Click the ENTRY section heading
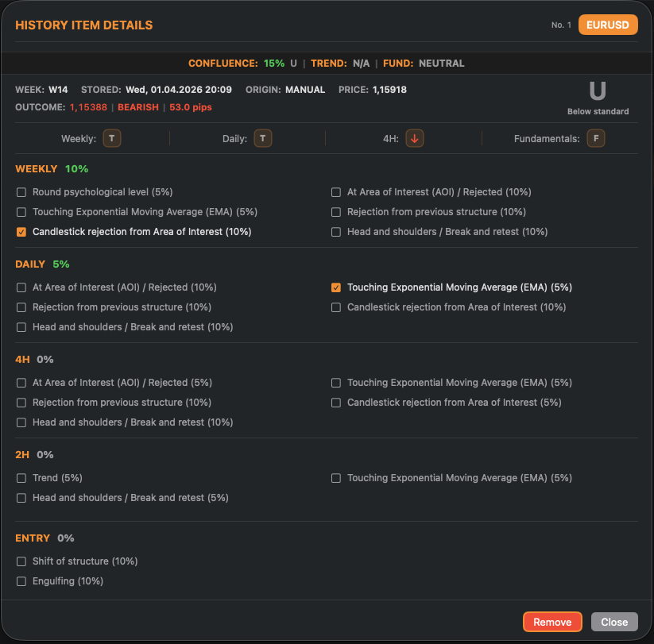 33,538
